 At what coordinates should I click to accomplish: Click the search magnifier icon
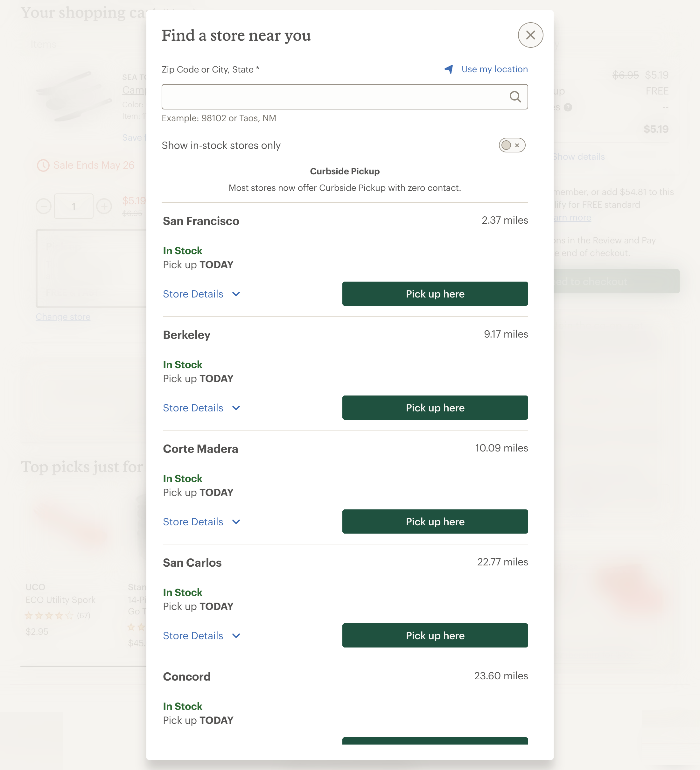[515, 97]
